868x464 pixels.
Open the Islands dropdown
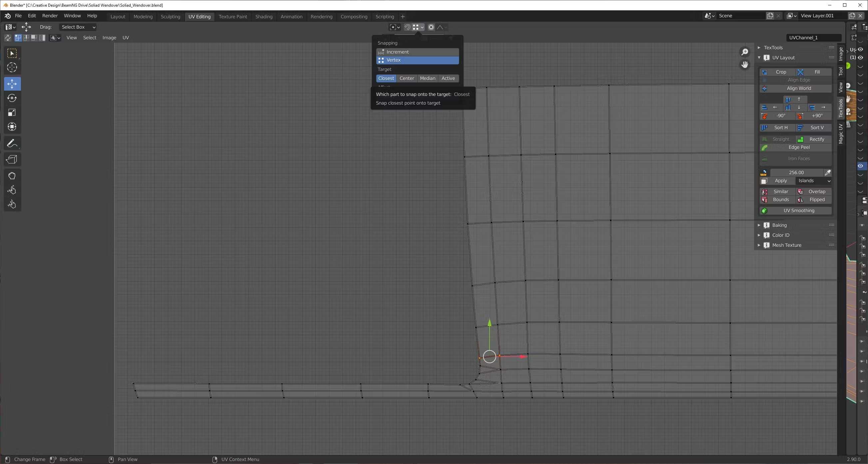[x=814, y=181]
